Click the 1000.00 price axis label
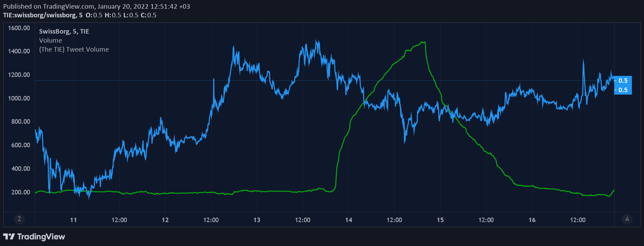 point(19,98)
